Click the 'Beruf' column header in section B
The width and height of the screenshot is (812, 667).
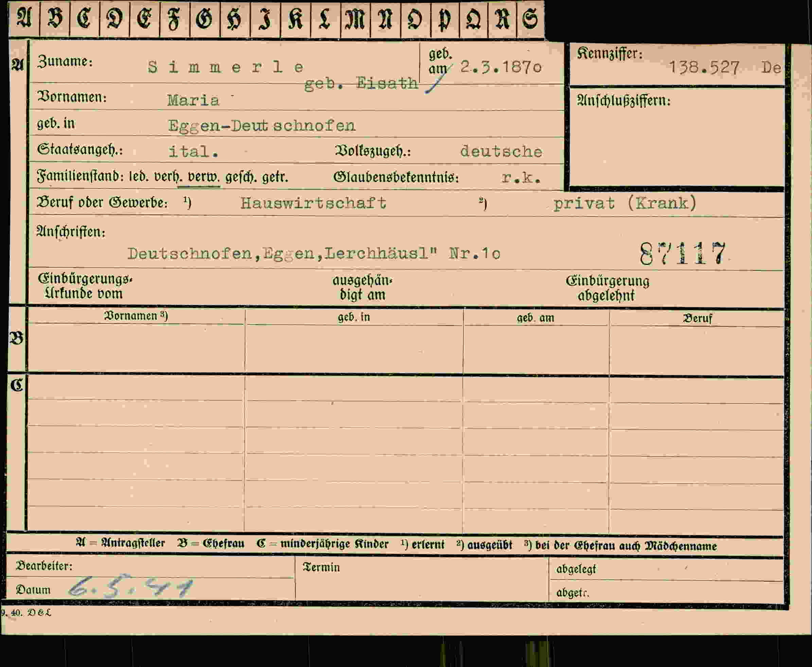(697, 318)
